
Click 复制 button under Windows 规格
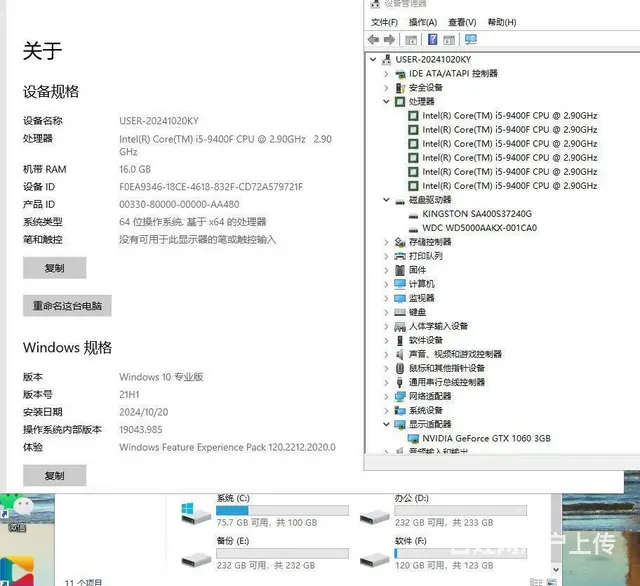coord(55,475)
